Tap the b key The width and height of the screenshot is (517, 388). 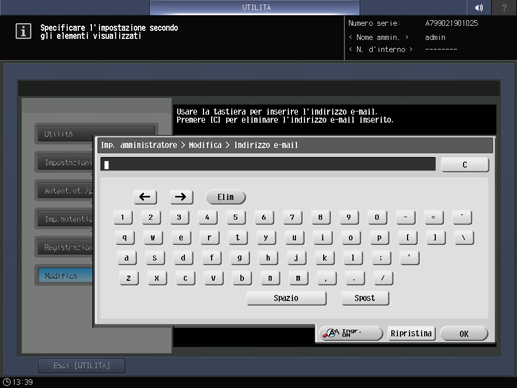(242, 278)
